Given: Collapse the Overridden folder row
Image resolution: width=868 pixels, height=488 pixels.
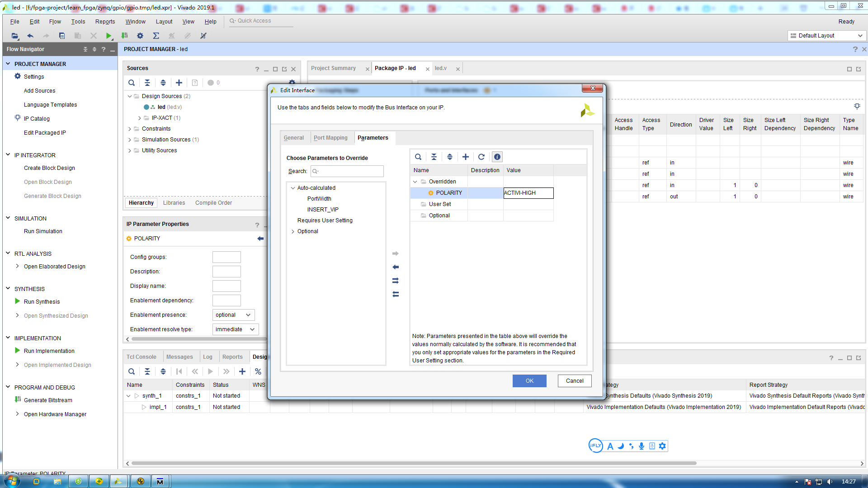Looking at the screenshot, I should click(x=415, y=182).
